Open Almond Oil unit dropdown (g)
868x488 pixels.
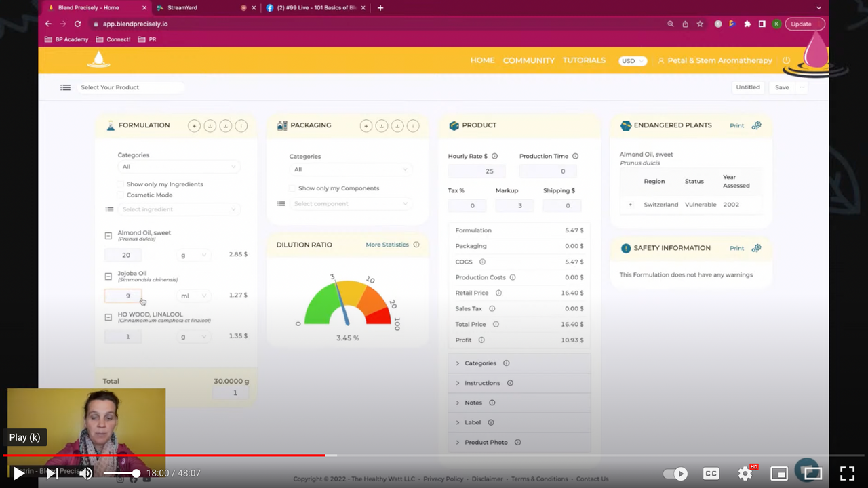pos(193,255)
